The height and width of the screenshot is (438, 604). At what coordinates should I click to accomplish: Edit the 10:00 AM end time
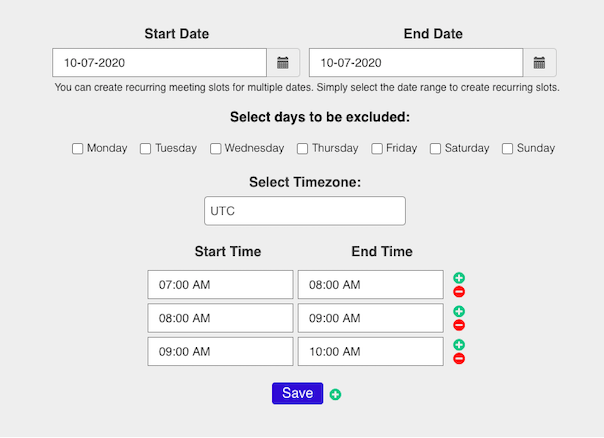pyautogui.click(x=371, y=352)
